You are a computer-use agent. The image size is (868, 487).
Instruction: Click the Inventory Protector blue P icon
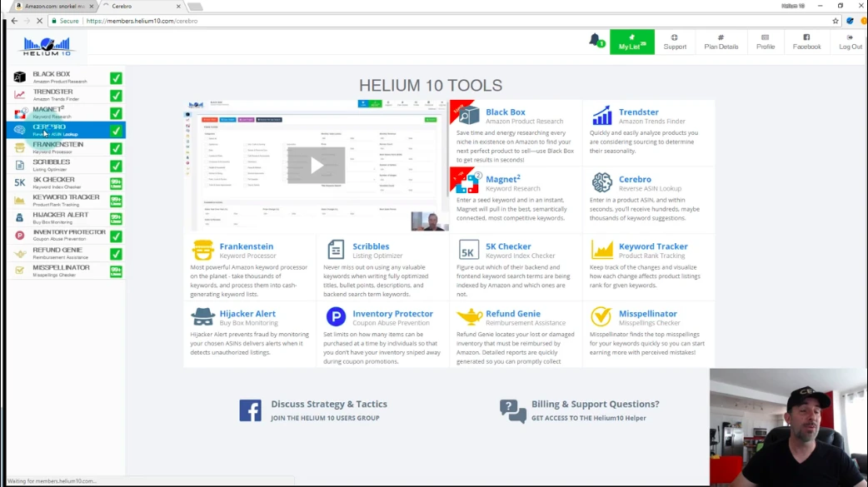pos(336,317)
